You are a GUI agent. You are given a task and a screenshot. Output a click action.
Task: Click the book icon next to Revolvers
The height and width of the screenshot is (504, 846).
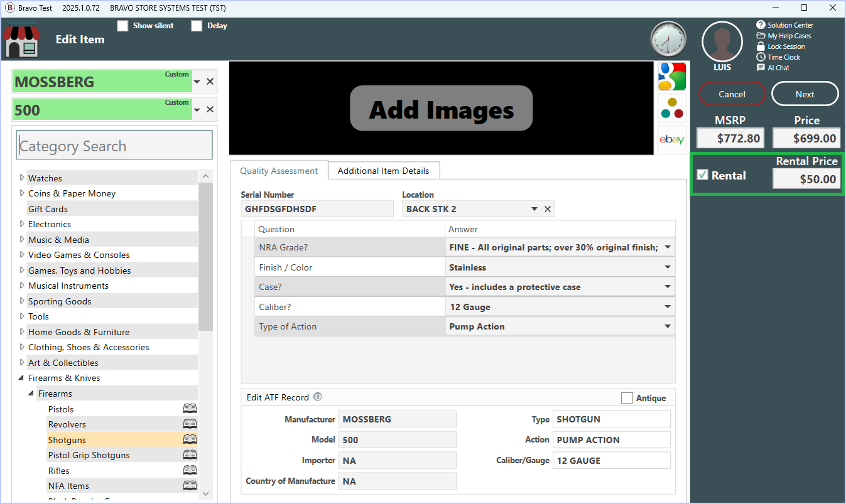(x=190, y=424)
